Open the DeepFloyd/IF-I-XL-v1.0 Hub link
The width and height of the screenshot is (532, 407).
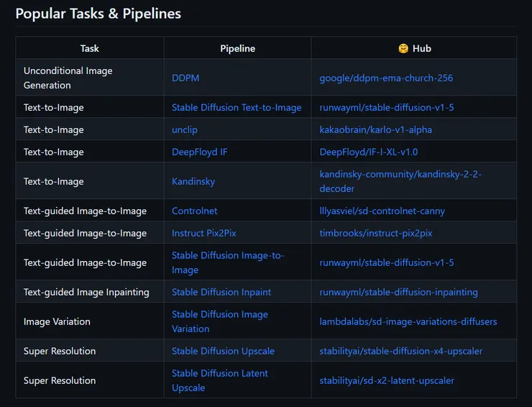tap(368, 152)
